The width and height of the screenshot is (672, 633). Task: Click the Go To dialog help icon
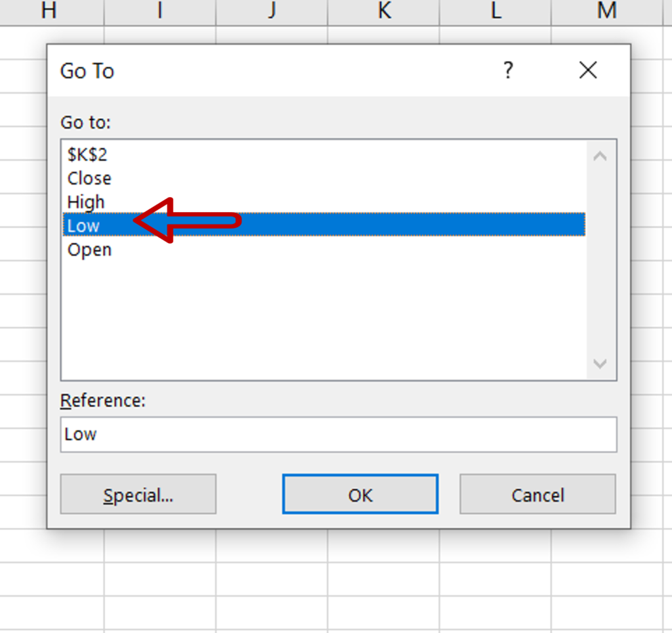coord(509,70)
